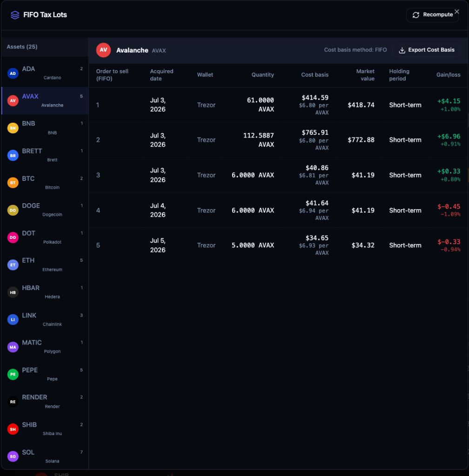469x476 pixels.
Task: Click the Dogecoin coin icon
Action: (x=13, y=210)
